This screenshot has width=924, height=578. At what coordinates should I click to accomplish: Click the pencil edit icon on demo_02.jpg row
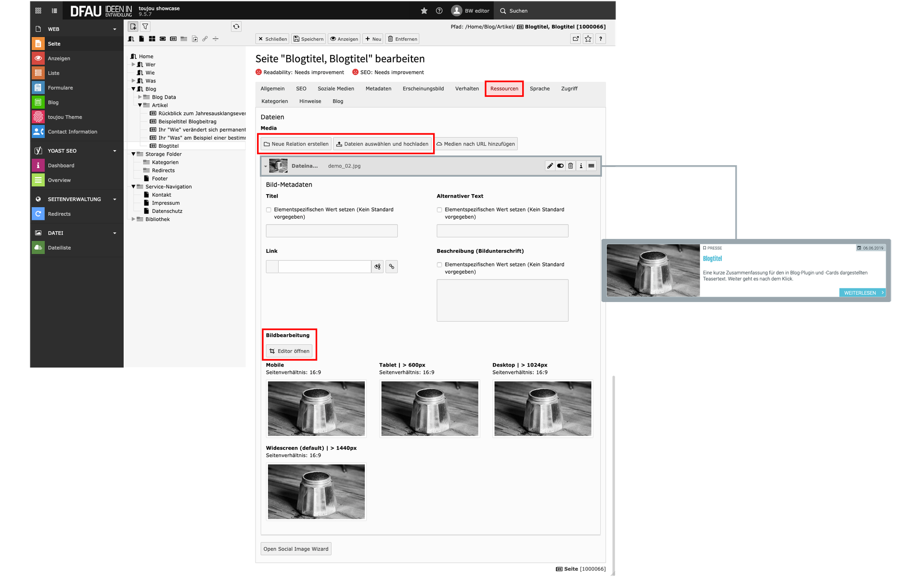coord(550,166)
